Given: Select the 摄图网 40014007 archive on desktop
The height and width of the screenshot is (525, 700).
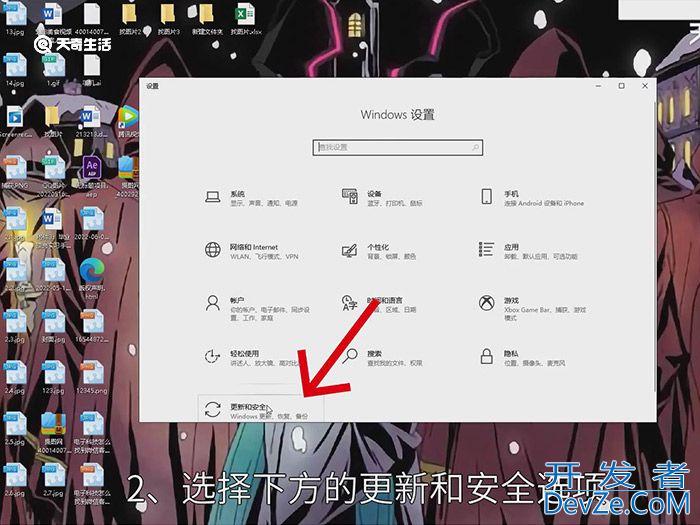Looking at the screenshot, I should click(54, 433).
